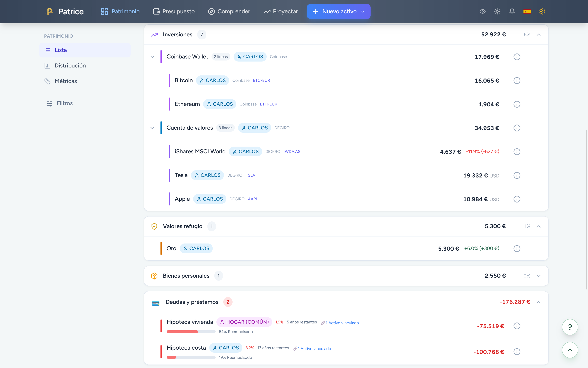588x368 pixels.
Task: Select Lista in sidebar
Action: (x=85, y=50)
